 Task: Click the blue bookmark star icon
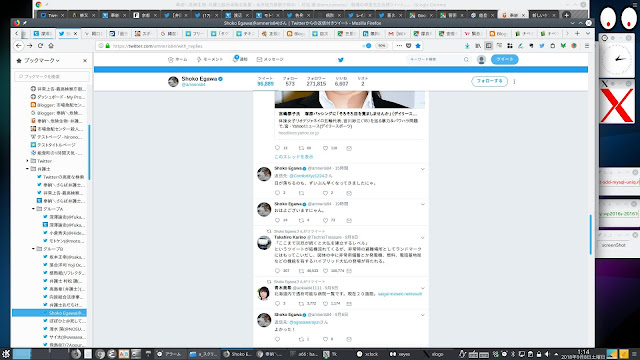pyautogui.click(x=418, y=46)
